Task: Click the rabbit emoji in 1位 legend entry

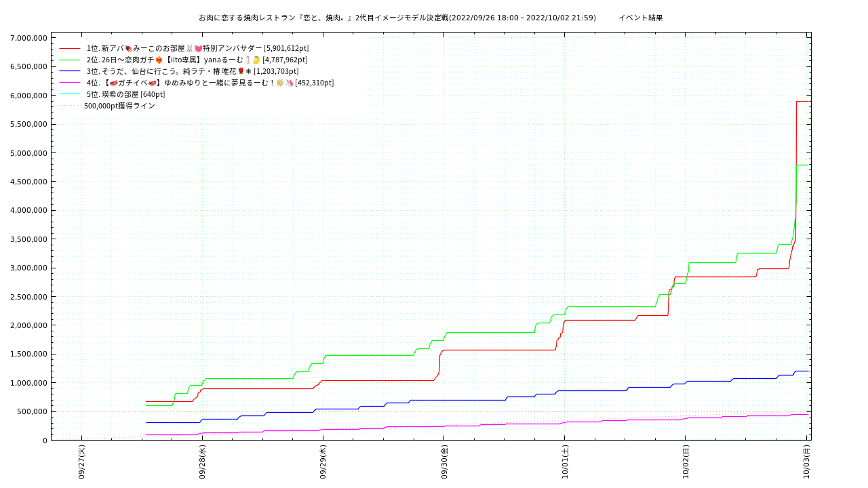Action: [x=189, y=49]
